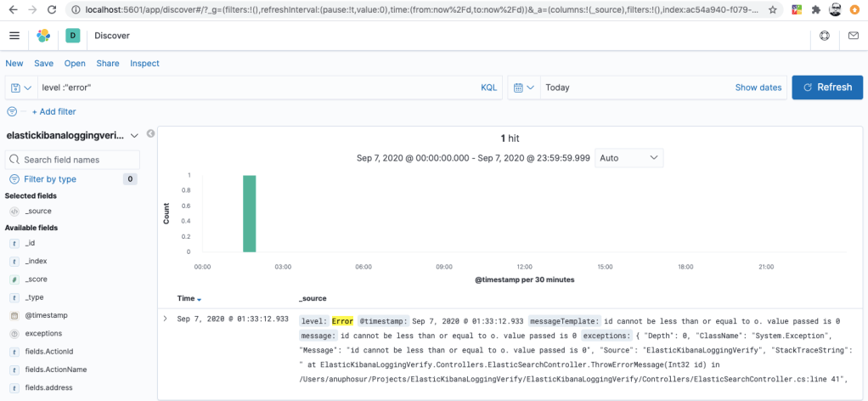This screenshot has height=401, width=868.
Task: Open the Inspect menu item
Action: pyautogui.click(x=144, y=64)
